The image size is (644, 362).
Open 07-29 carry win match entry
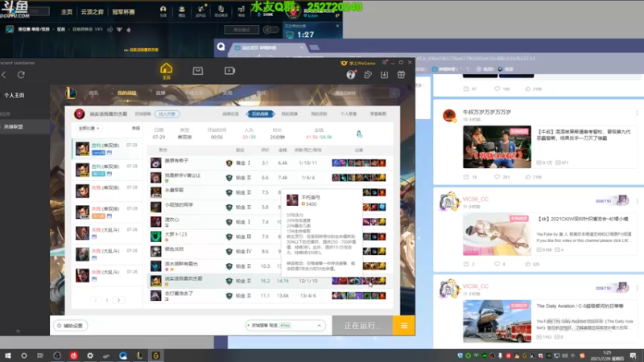(107, 149)
